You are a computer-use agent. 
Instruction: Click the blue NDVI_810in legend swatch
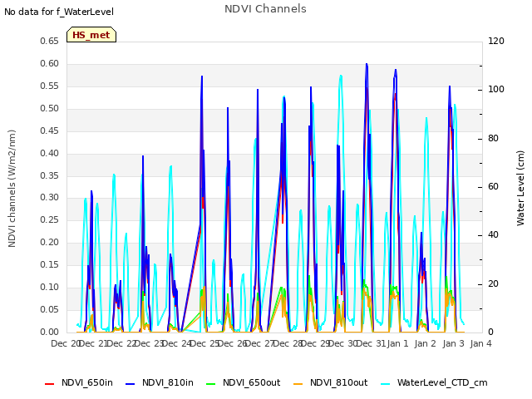point(131,384)
